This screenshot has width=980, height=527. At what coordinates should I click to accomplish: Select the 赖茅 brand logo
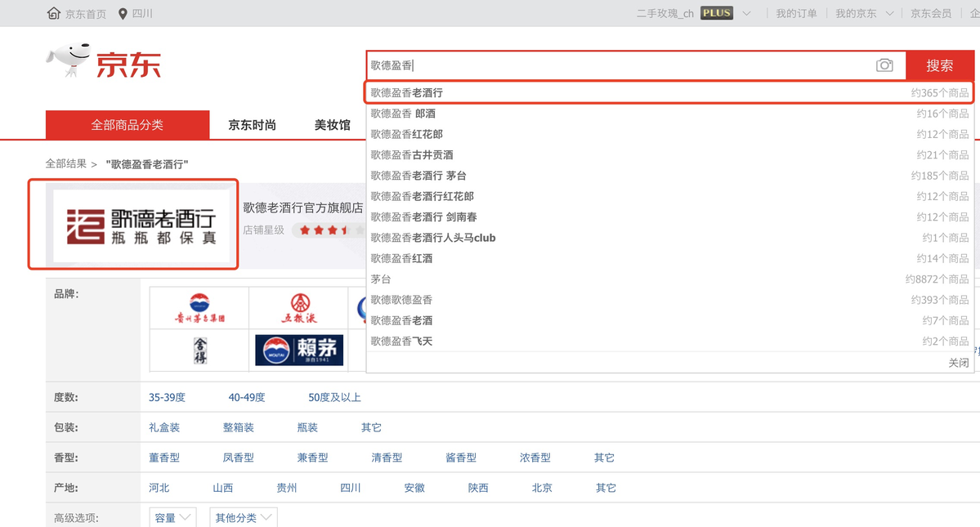299,350
